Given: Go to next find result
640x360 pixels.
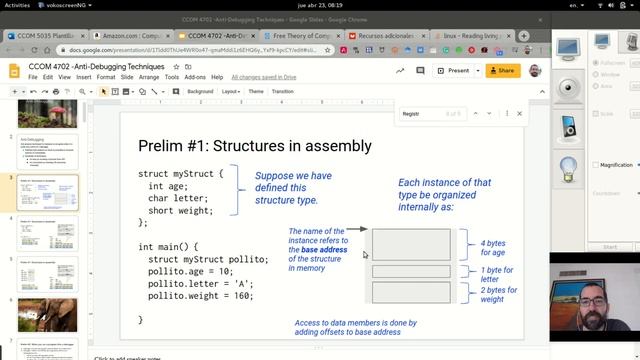Looking at the screenshot, I should pyautogui.click(x=489, y=113).
